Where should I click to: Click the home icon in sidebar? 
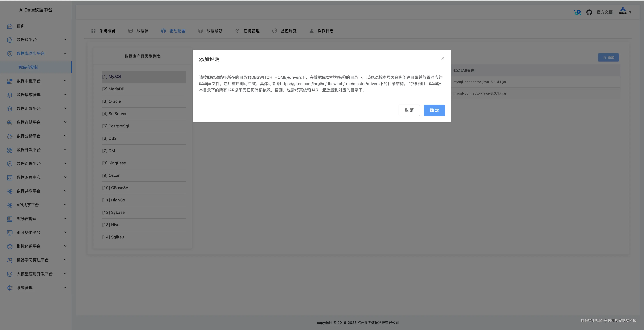(x=10, y=26)
